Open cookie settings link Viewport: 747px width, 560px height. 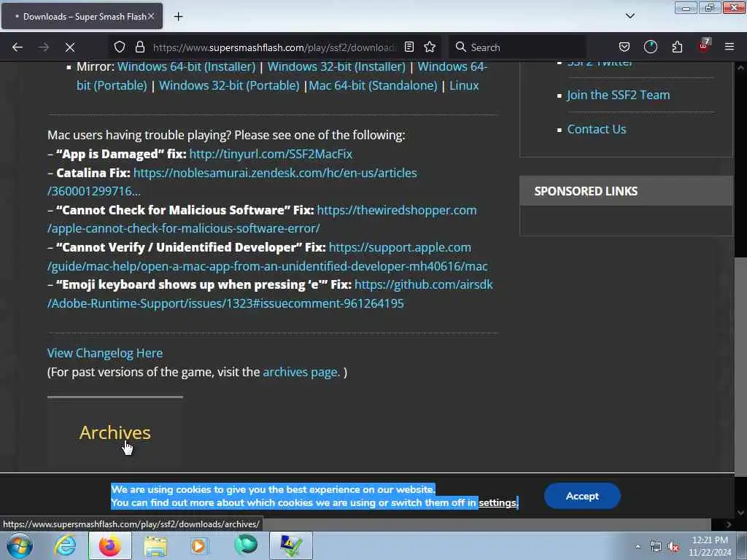498,503
